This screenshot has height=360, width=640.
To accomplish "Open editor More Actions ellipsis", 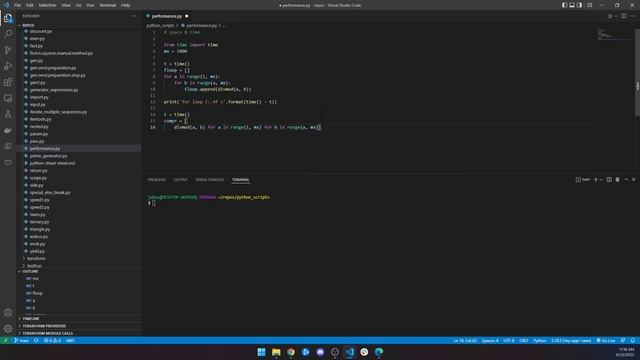I will (632, 16).
